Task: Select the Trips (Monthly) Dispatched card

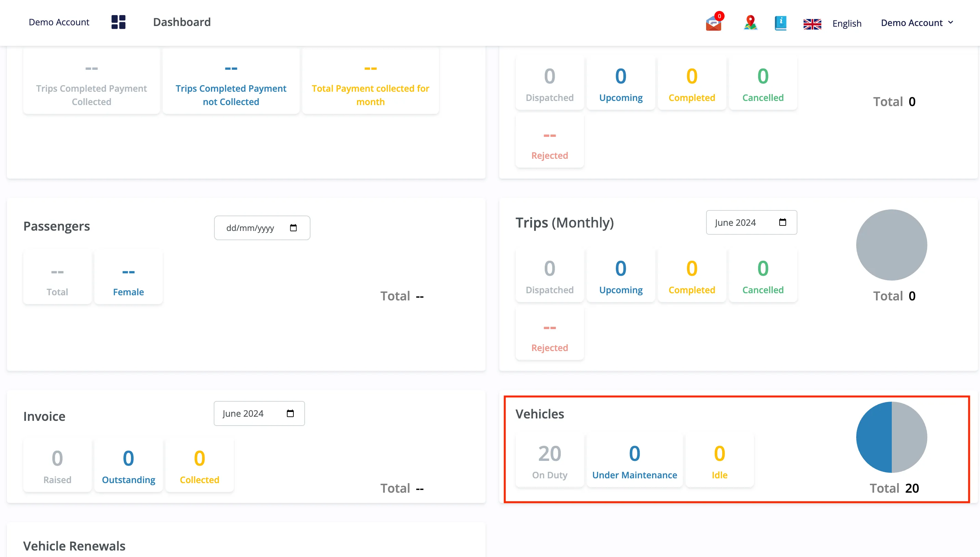Action: [x=549, y=275]
